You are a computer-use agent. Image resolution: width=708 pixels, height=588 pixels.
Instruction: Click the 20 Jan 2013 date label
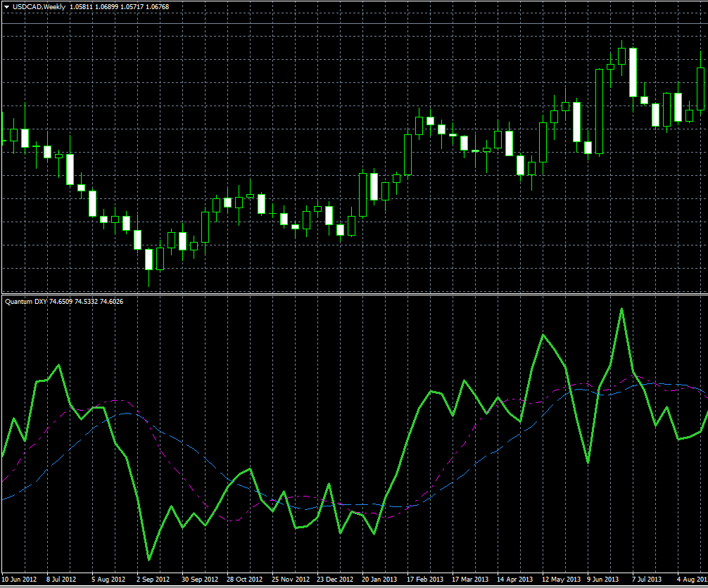tap(380, 580)
